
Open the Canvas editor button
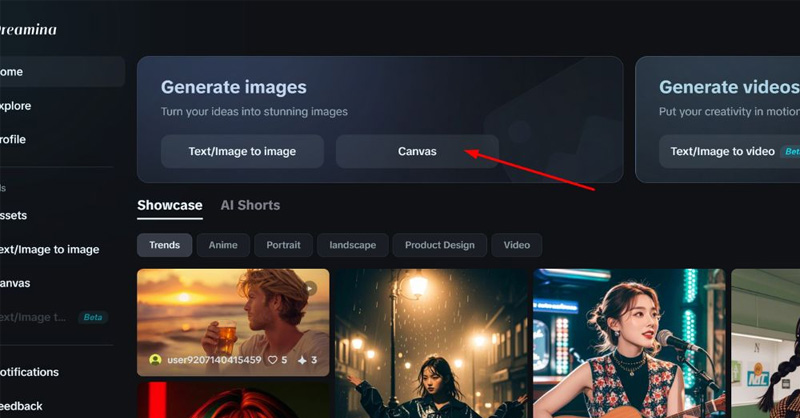click(x=417, y=151)
